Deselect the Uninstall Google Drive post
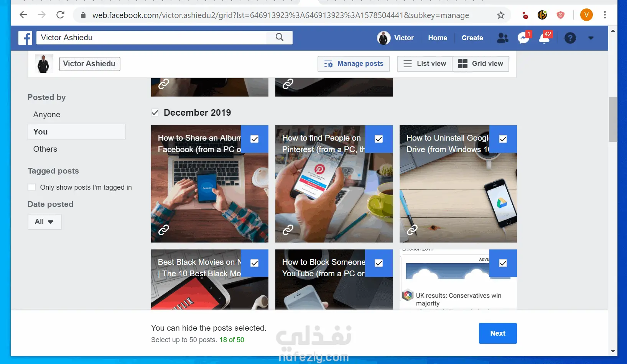This screenshot has width=627, height=364. 503,139
